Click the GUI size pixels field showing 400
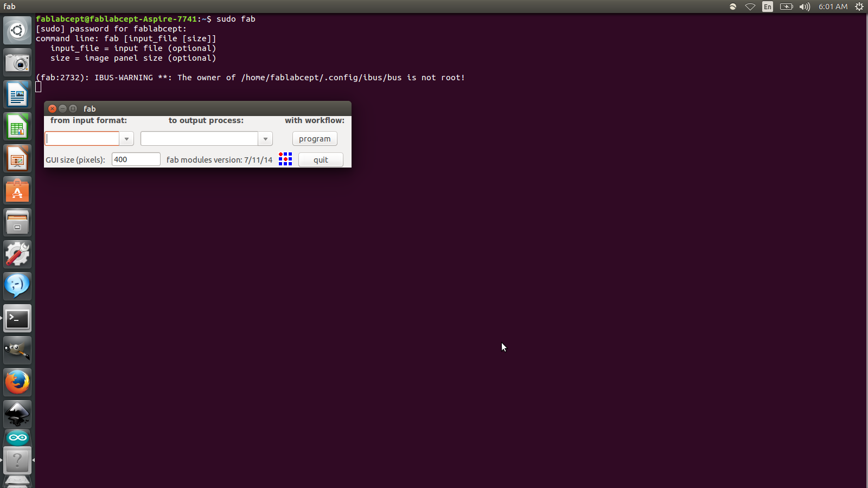Screen dimensions: 868x488 (136, 159)
